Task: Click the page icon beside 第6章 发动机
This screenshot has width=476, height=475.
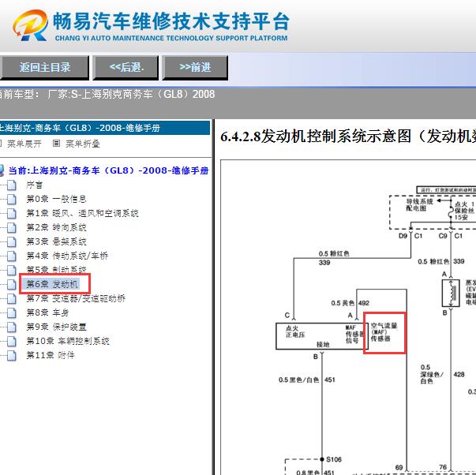Action: (12, 284)
